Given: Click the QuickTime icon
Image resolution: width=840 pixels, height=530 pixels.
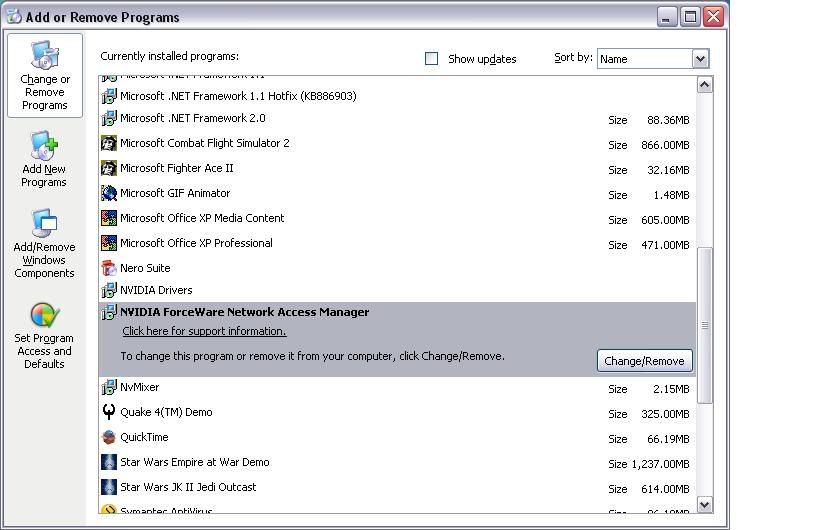Looking at the screenshot, I should click(x=109, y=437).
